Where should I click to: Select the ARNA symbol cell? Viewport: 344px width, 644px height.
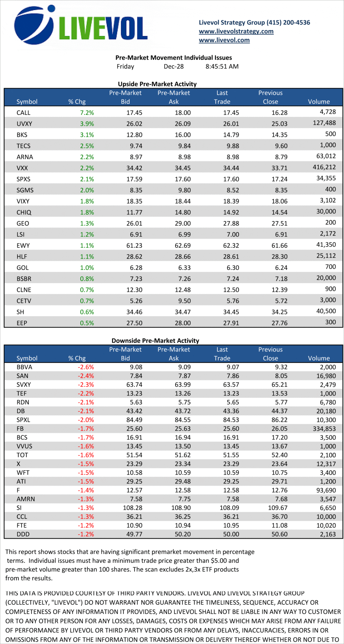point(25,157)
